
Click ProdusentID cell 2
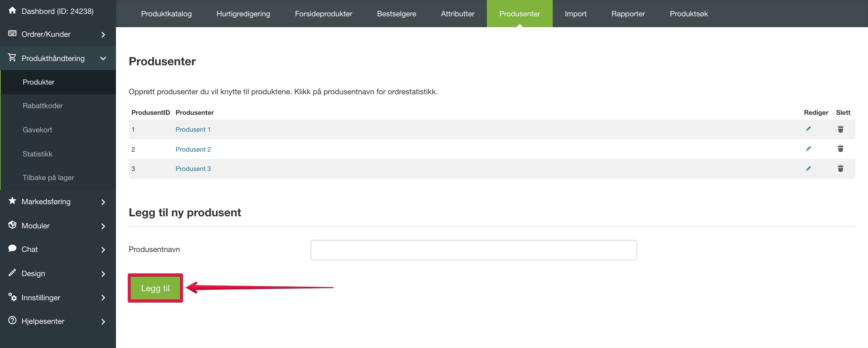133,149
